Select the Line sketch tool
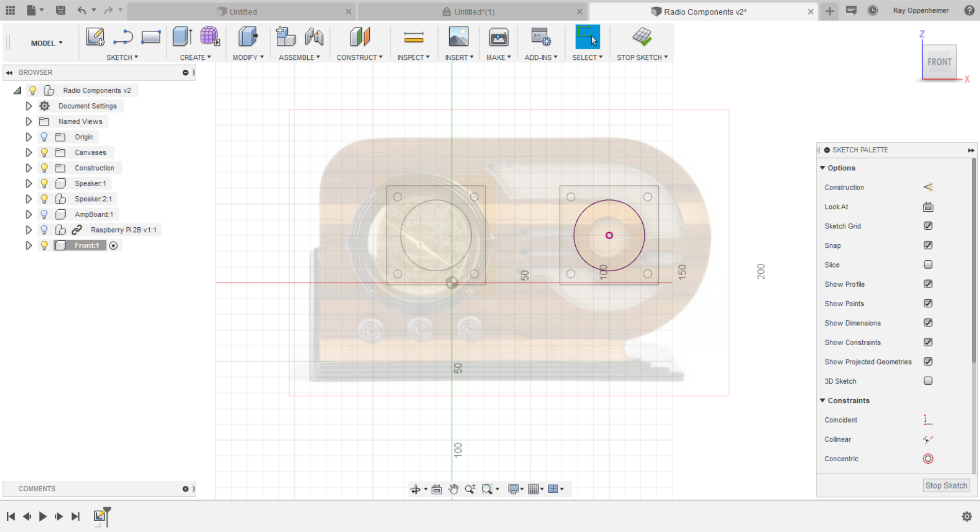 (x=123, y=37)
